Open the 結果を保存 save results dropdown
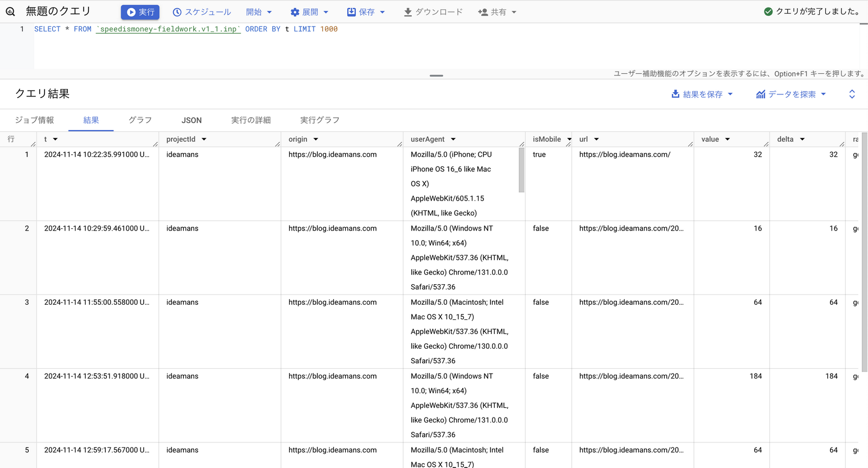Screen dimensions: 868x468 703,94
